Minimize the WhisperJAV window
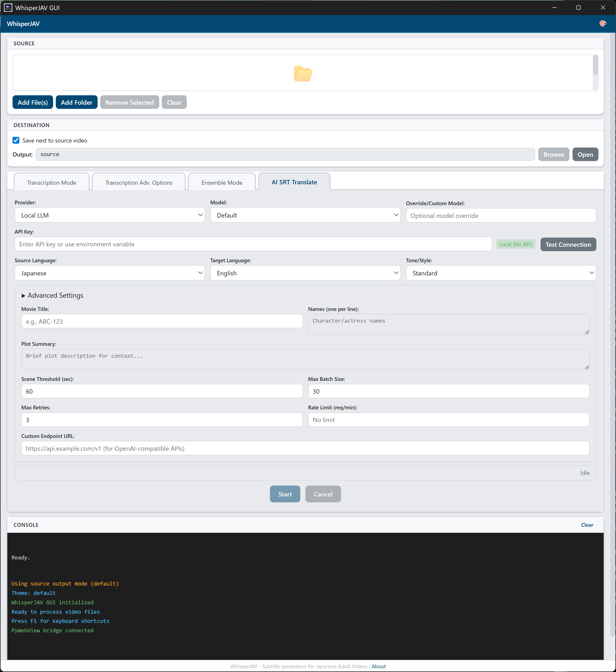This screenshot has width=616, height=672. tap(554, 8)
